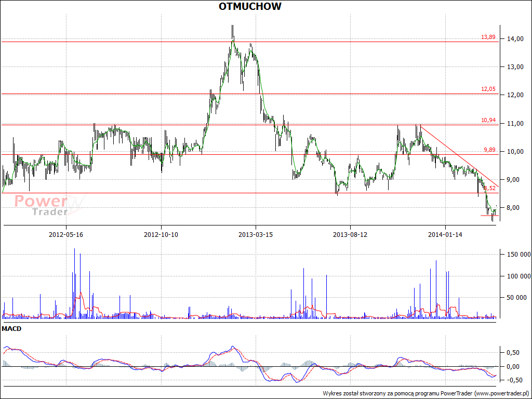
Task: Click the 13,89 resistance level label
Action: click(x=488, y=37)
